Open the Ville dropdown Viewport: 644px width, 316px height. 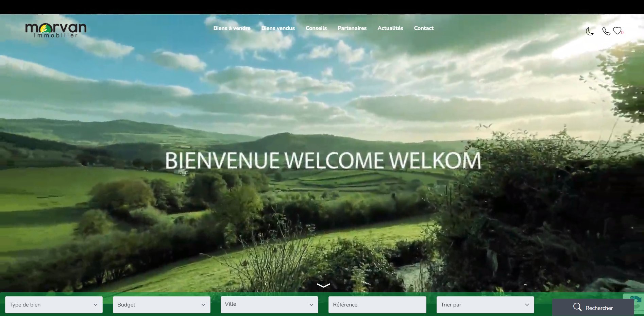(x=269, y=304)
